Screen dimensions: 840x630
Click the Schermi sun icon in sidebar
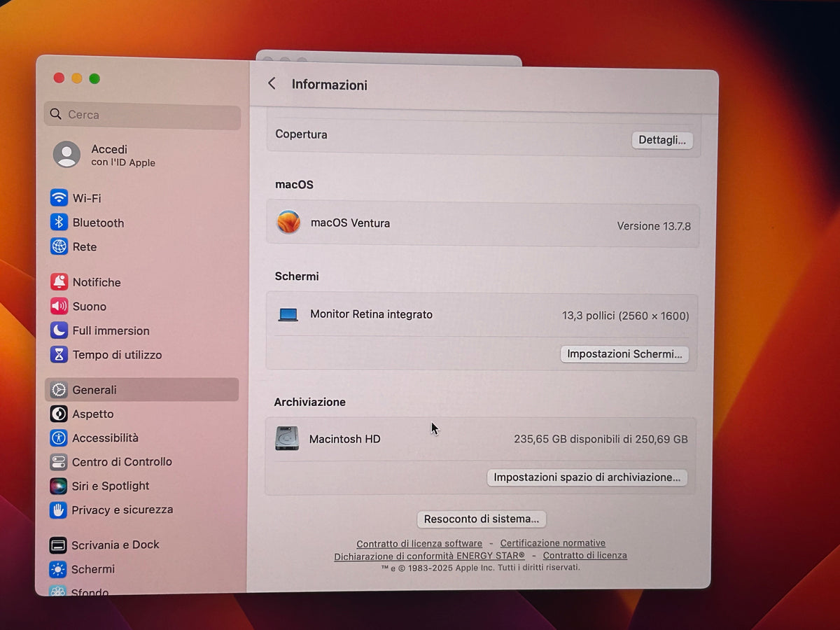click(x=59, y=569)
